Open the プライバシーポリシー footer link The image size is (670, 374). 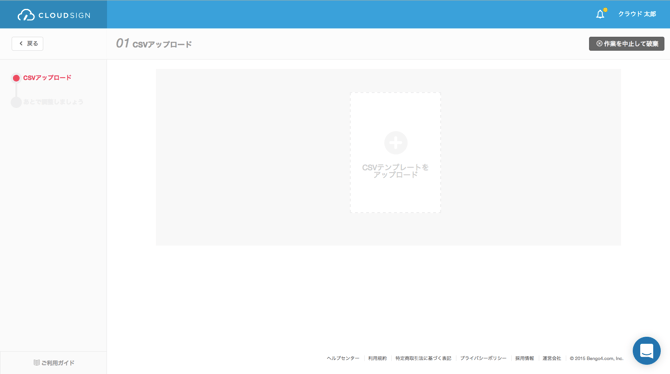pyautogui.click(x=483, y=358)
